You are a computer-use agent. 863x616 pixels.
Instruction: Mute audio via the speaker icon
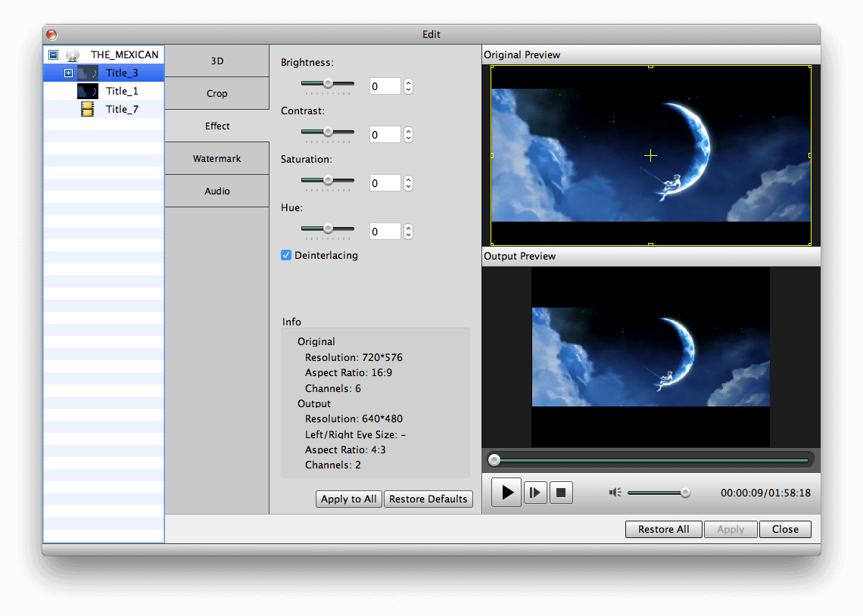click(615, 492)
